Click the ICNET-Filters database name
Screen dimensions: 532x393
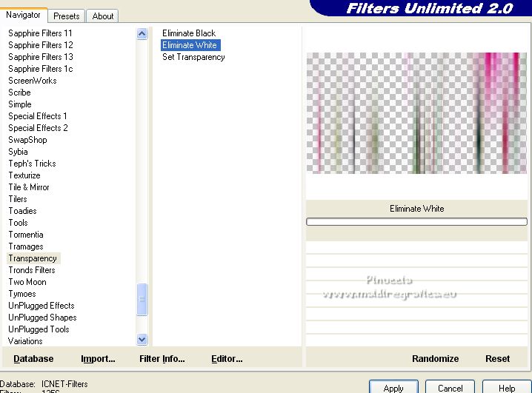click(x=64, y=384)
